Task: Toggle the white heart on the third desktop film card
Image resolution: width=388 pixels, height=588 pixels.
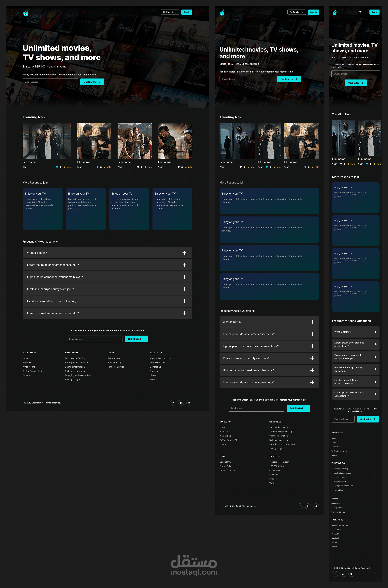Action: 138,167
